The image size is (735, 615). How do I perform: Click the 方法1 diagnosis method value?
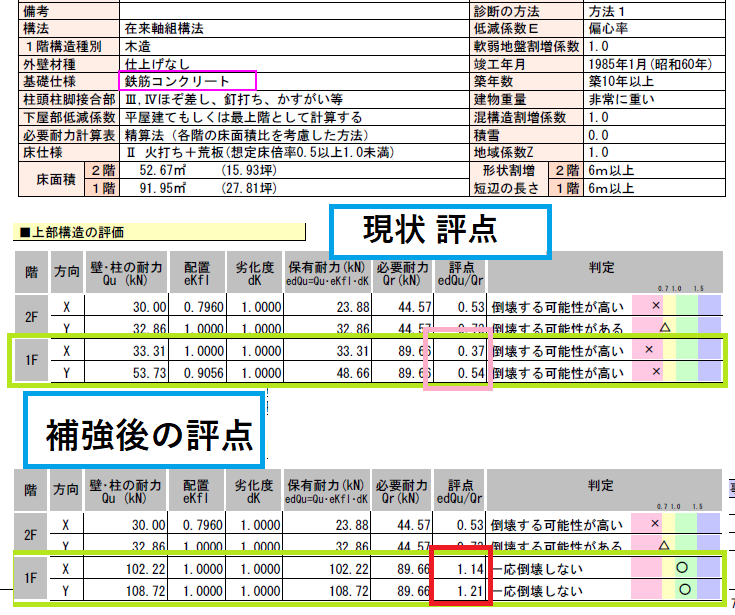tap(610, 10)
